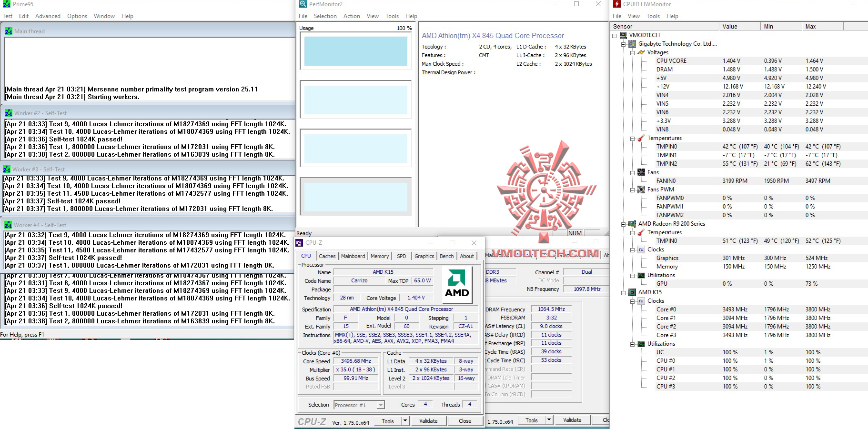The height and width of the screenshot is (429, 868).
Task: Click the Temperatures icon under AMD Radeon R9 200
Action: pos(641,232)
